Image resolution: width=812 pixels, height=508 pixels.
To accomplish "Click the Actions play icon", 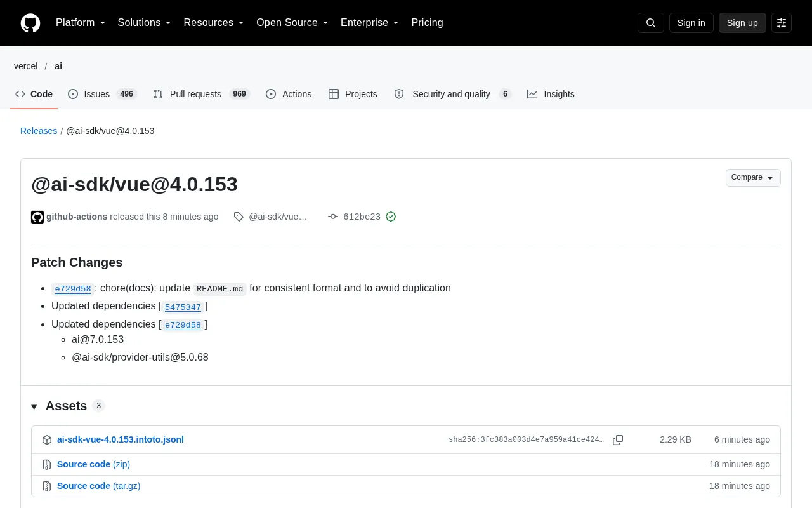I will click(271, 94).
